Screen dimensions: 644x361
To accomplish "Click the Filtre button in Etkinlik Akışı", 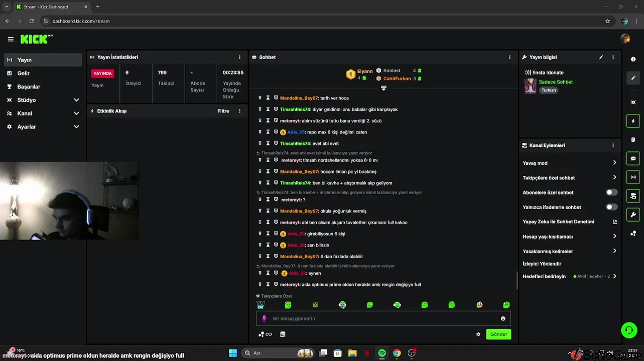I will click(x=223, y=111).
